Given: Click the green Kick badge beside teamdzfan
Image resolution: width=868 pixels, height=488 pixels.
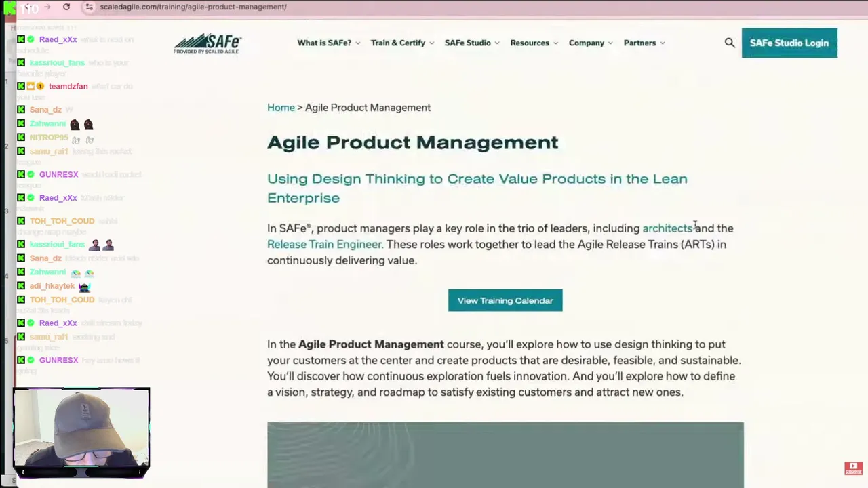Looking at the screenshot, I should coord(21,87).
